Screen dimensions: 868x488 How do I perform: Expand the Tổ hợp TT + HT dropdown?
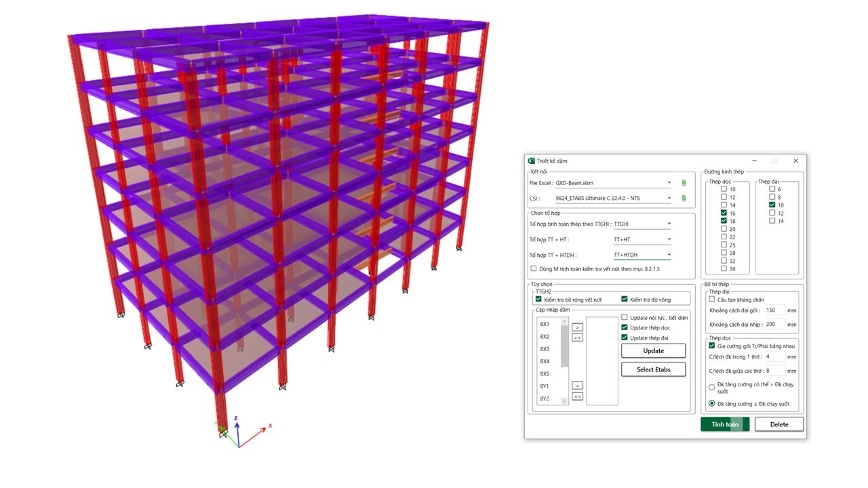point(669,239)
